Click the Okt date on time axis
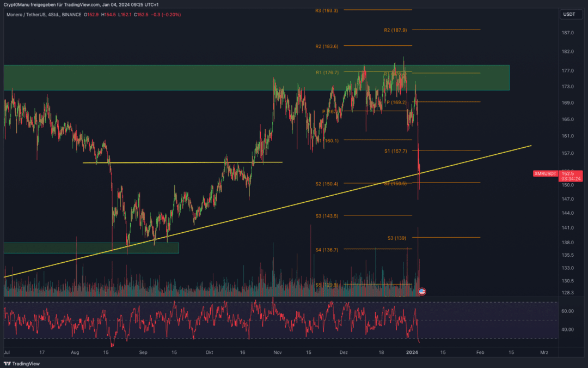This screenshot has width=588, height=368. pyautogui.click(x=209, y=352)
